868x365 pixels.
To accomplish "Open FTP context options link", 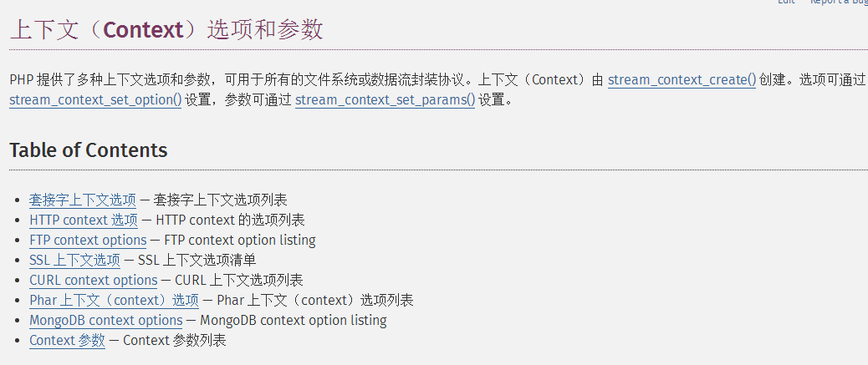I will coord(88,240).
